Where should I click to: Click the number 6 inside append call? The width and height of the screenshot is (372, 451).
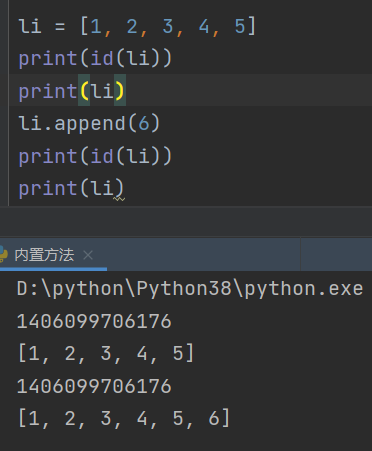click(144, 123)
